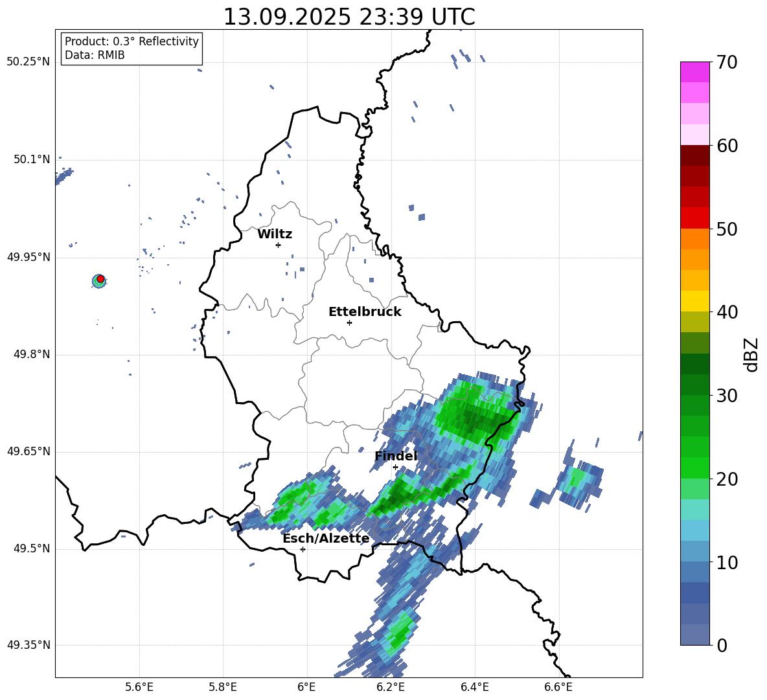
Task: Click the 60 value on colorbar
Action: tap(727, 146)
